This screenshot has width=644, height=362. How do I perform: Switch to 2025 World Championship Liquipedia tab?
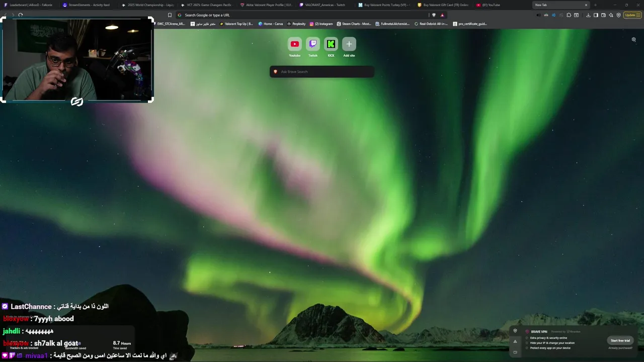click(x=148, y=5)
